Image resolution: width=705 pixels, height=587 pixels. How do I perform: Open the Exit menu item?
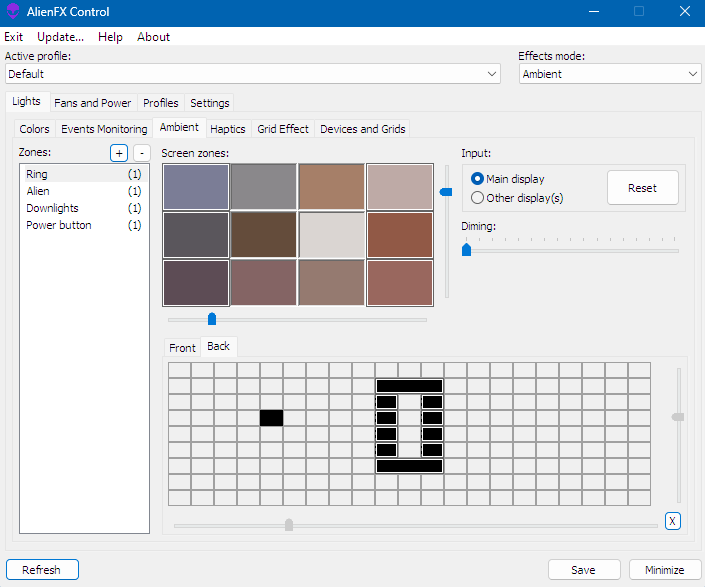click(x=13, y=37)
